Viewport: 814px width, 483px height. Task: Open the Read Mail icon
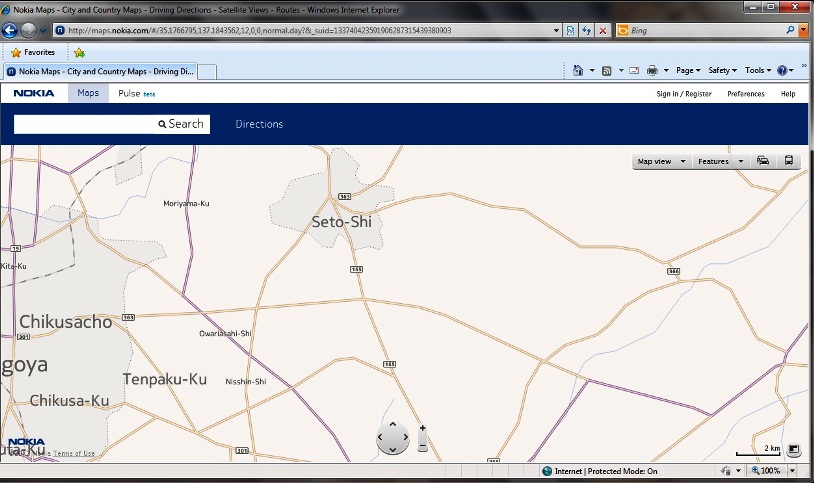(634, 71)
